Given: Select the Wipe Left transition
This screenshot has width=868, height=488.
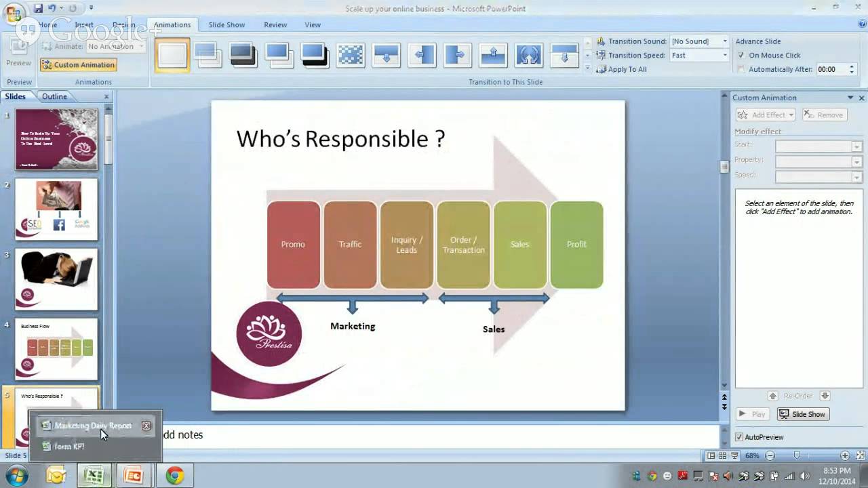Looking at the screenshot, I should click(422, 55).
